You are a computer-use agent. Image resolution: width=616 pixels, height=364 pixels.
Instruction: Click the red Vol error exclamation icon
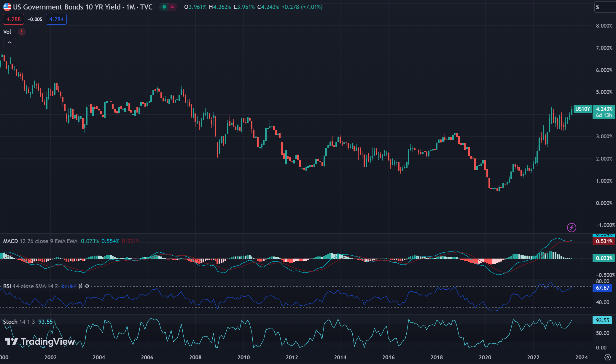(22, 32)
